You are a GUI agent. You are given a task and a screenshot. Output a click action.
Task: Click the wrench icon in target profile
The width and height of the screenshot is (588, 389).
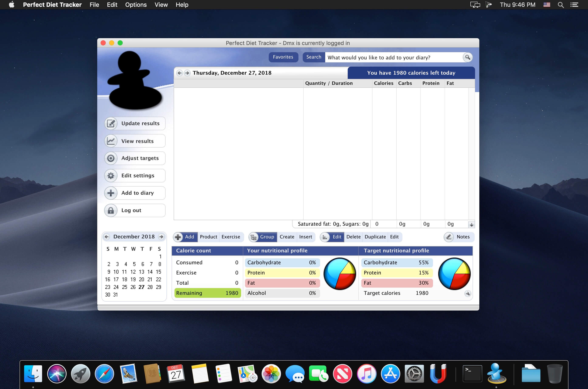[x=468, y=294]
